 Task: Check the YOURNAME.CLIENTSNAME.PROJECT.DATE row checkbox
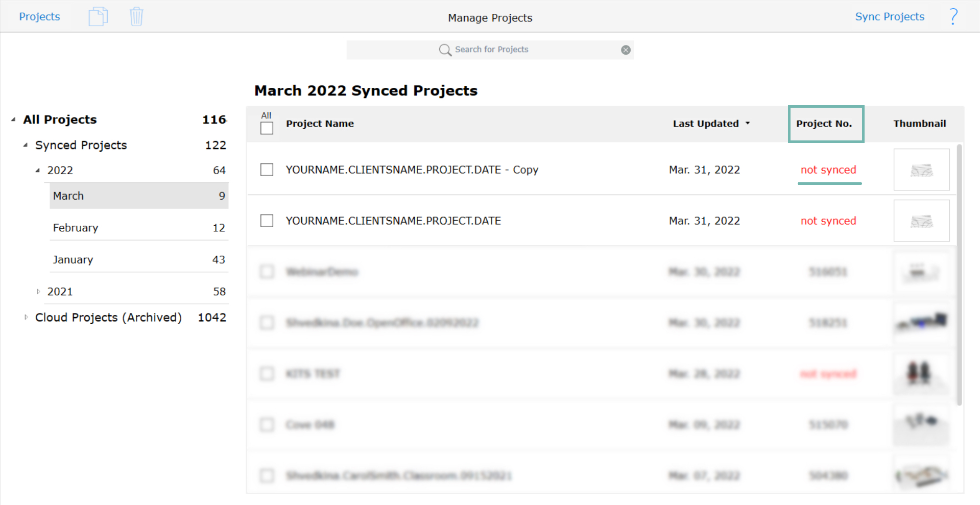[x=267, y=221]
